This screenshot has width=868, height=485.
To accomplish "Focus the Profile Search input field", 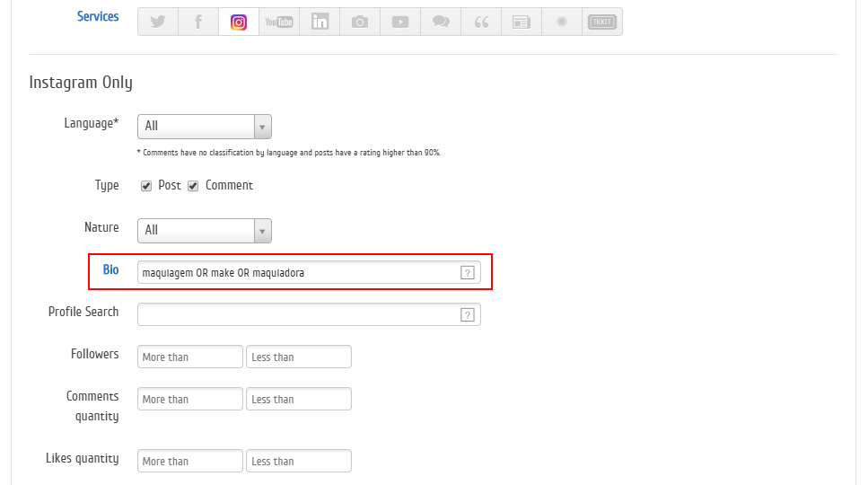I will coord(298,314).
